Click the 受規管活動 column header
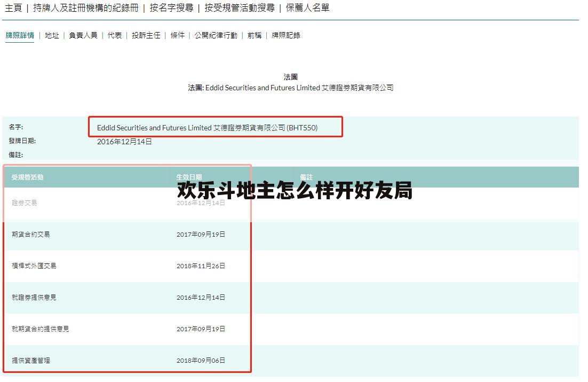Viewport: 588px width, 382px height. [x=27, y=177]
